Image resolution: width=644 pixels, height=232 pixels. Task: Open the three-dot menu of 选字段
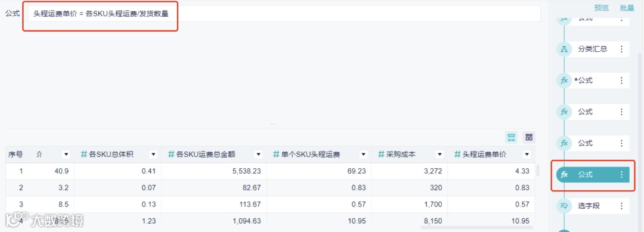click(621, 206)
